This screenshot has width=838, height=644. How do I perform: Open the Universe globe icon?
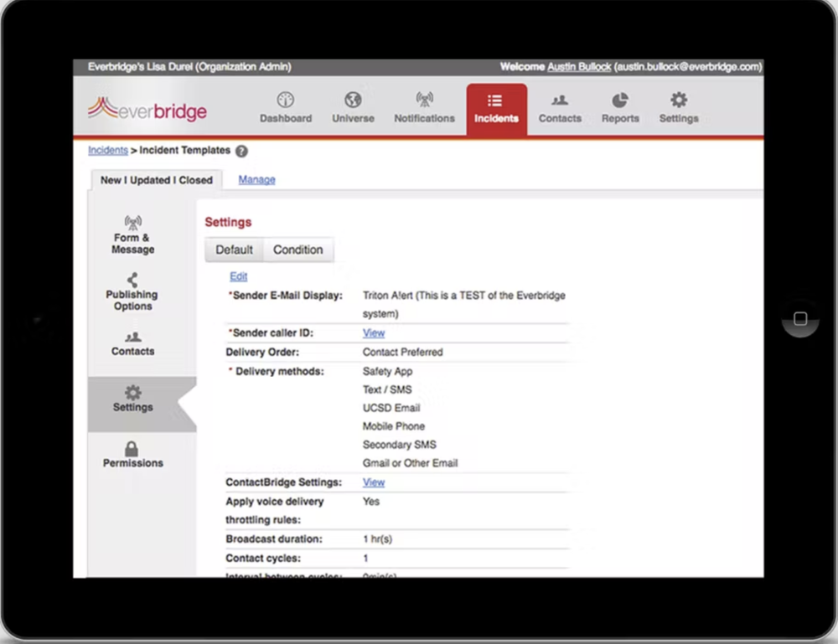pos(353,100)
